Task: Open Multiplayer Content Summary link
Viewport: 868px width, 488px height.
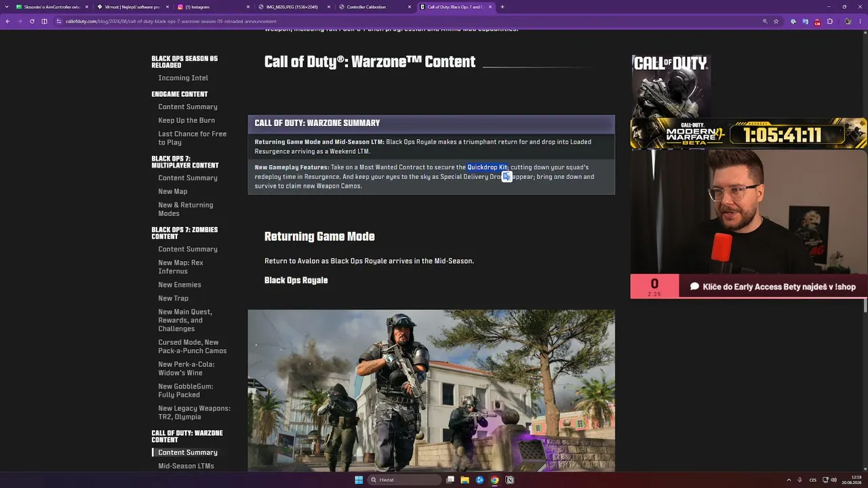Action: pyautogui.click(x=188, y=178)
